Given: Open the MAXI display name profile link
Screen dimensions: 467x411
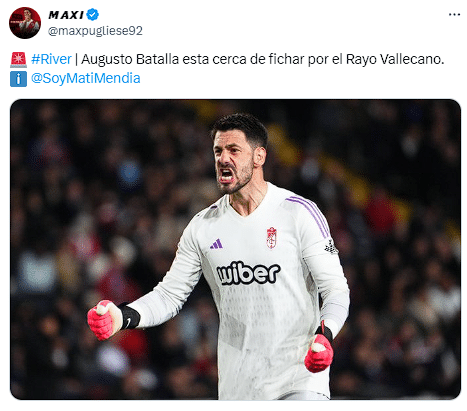Looking at the screenshot, I should 66,15.
